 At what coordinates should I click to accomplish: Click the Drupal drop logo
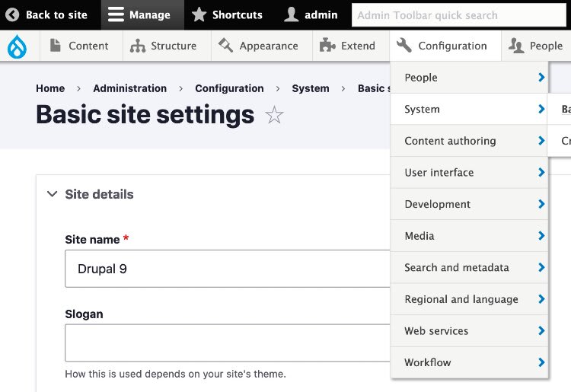(17, 46)
